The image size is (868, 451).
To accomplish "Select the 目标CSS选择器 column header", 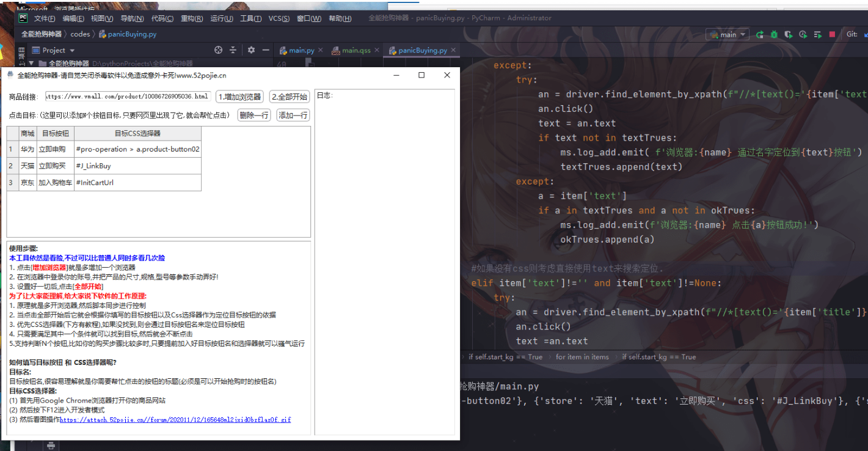I will [x=137, y=133].
